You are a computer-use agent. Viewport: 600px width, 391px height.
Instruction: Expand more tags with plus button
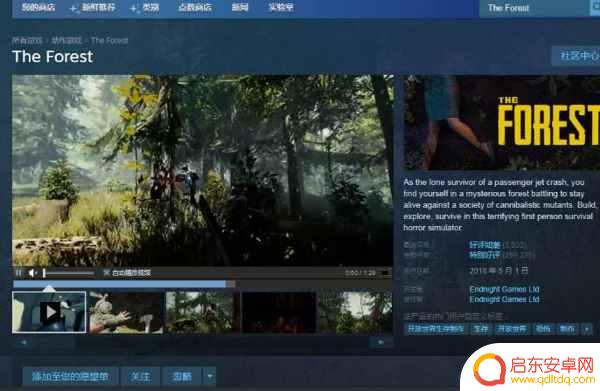point(587,329)
